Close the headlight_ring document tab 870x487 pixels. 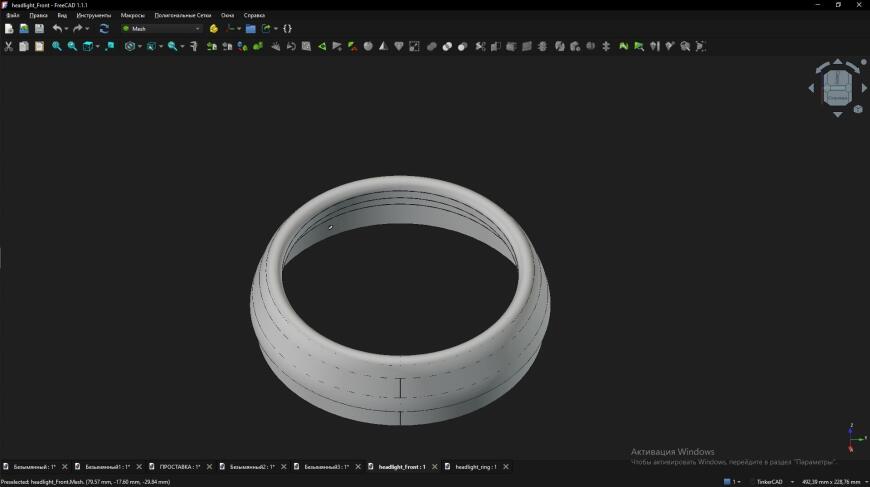(506, 467)
